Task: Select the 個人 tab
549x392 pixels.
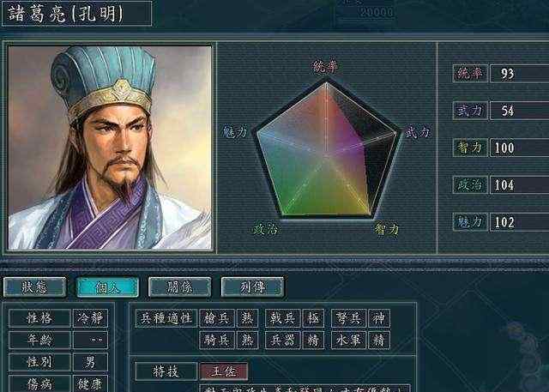Action: (x=107, y=287)
